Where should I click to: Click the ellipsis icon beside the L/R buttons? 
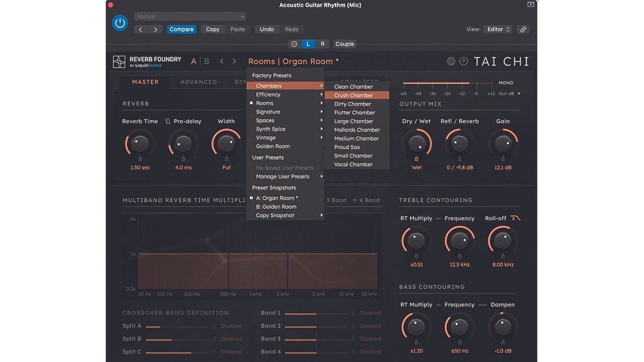tap(293, 43)
